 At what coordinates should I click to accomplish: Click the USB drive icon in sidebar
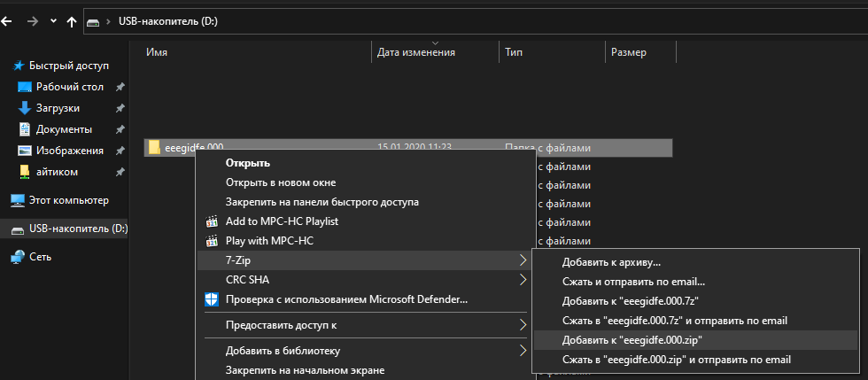pyautogui.click(x=19, y=229)
